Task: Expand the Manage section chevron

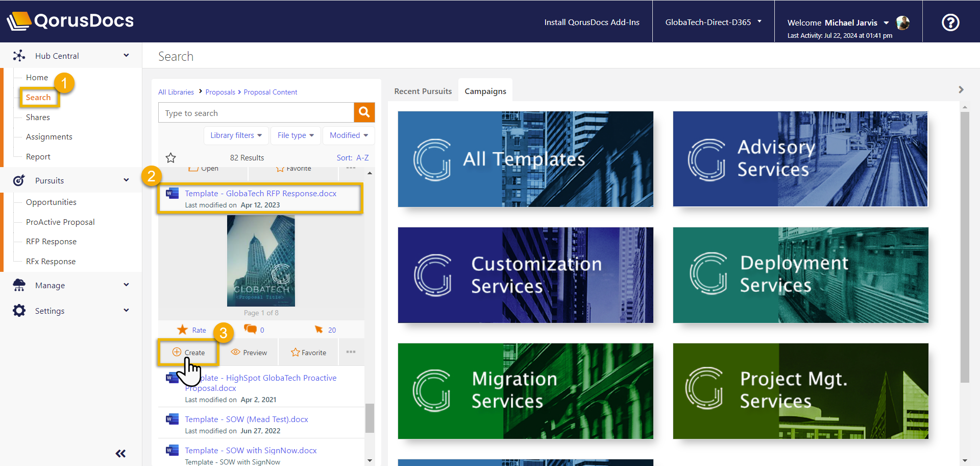Action: click(126, 285)
